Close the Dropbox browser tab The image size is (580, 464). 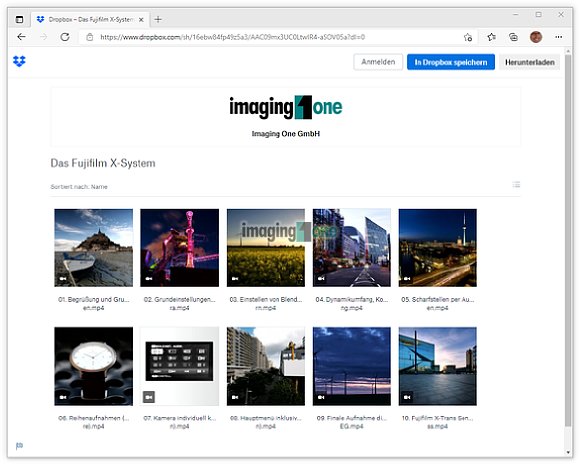point(141,20)
